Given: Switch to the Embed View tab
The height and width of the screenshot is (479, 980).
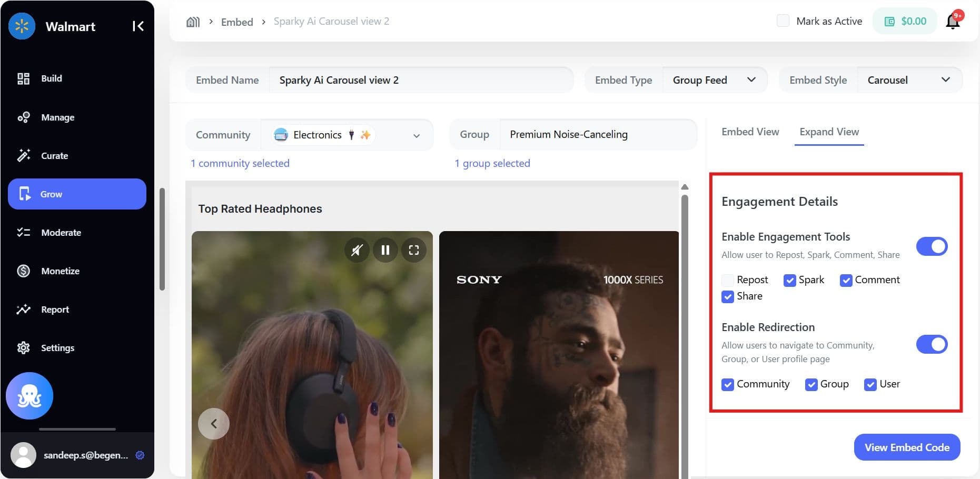Looking at the screenshot, I should pyautogui.click(x=750, y=132).
